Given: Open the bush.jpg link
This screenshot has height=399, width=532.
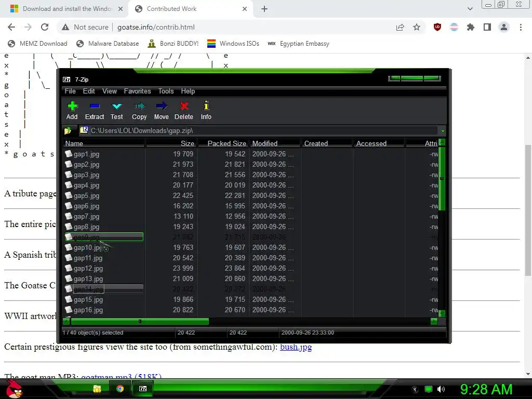Looking at the screenshot, I should click(x=296, y=347).
